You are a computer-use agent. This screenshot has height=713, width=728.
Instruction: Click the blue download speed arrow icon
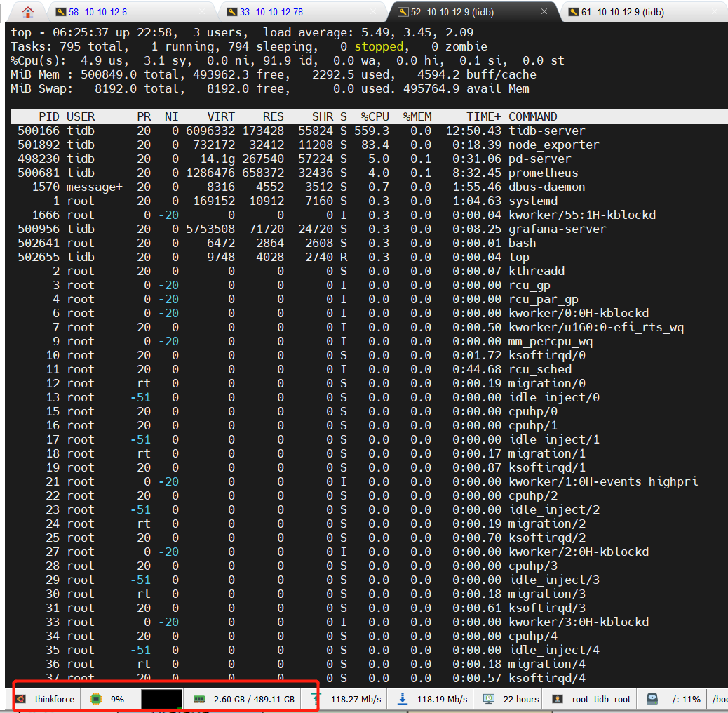(x=403, y=699)
